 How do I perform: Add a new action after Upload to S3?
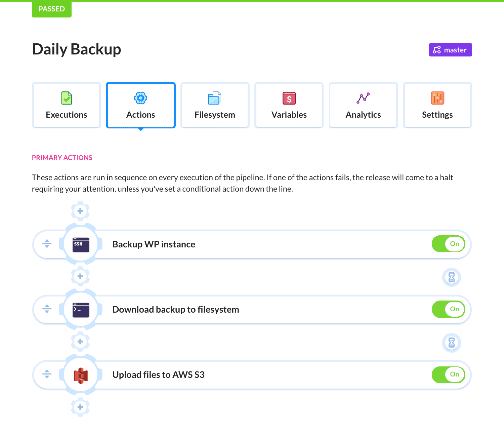[80, 407]
